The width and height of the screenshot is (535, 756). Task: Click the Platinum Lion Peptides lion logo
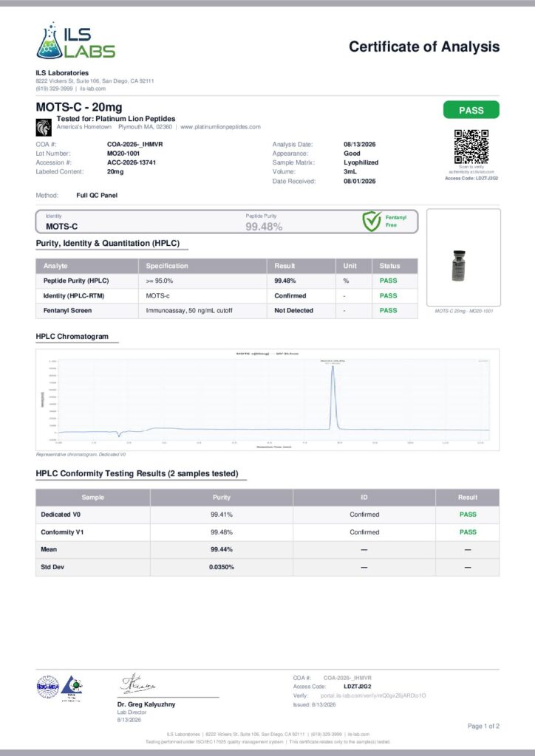point(44,127)
